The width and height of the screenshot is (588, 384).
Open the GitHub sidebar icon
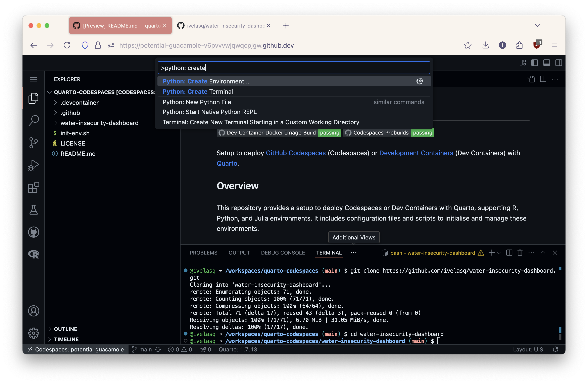33,232
